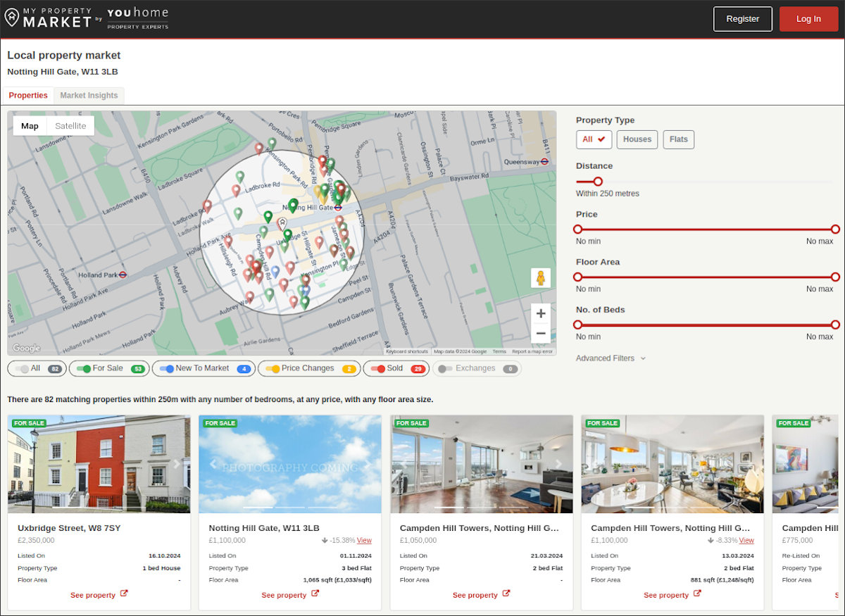Next photo arrow on Uxbridge Street card
Viewport: 845px width, 616px height.
(x=177, y=464)
